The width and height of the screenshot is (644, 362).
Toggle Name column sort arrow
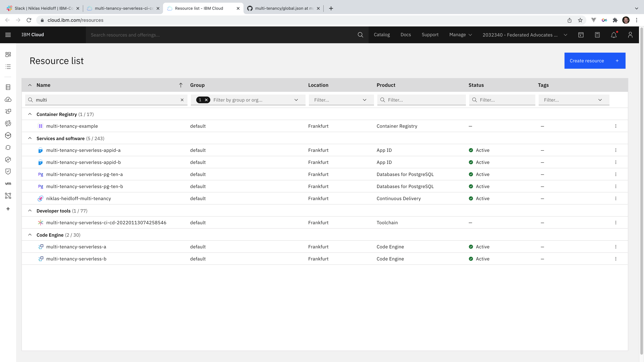[x=181, y=85]
